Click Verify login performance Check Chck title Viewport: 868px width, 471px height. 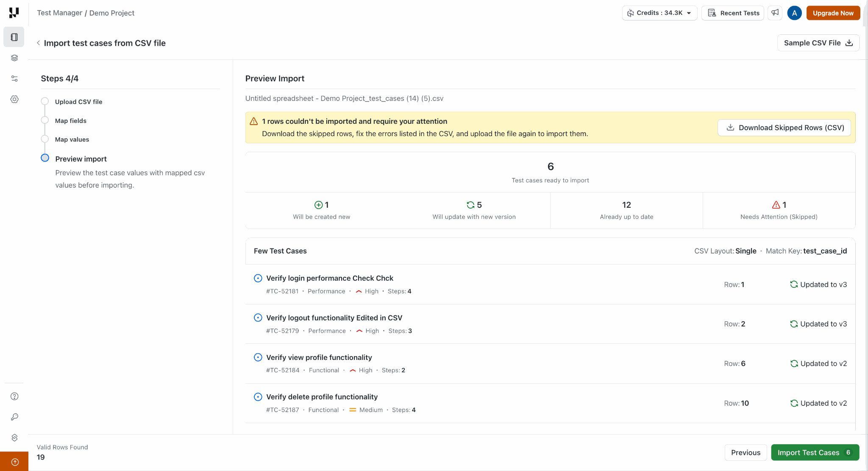click(x=329, y=278)
